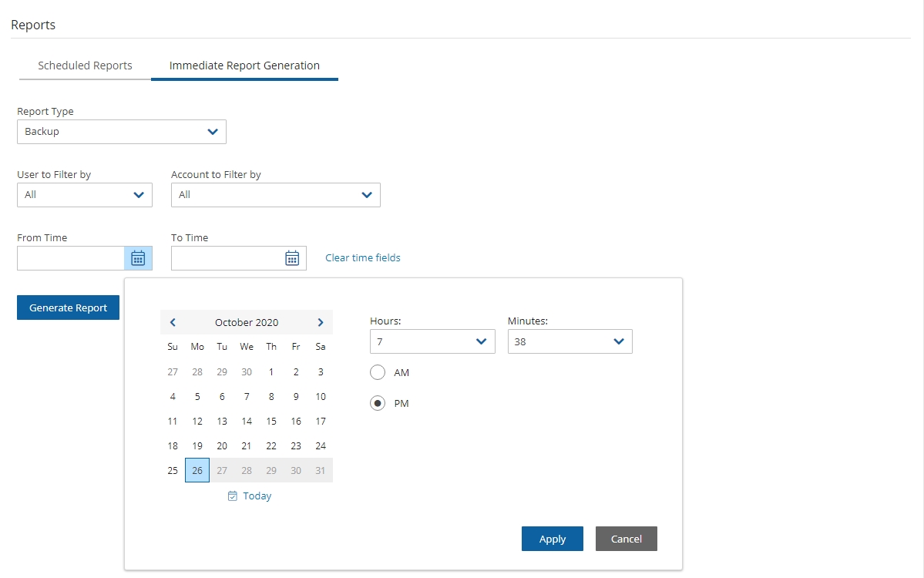Pick October 15 in the calendar
This screenshot has height=578, width=924.
coord(271,422)
